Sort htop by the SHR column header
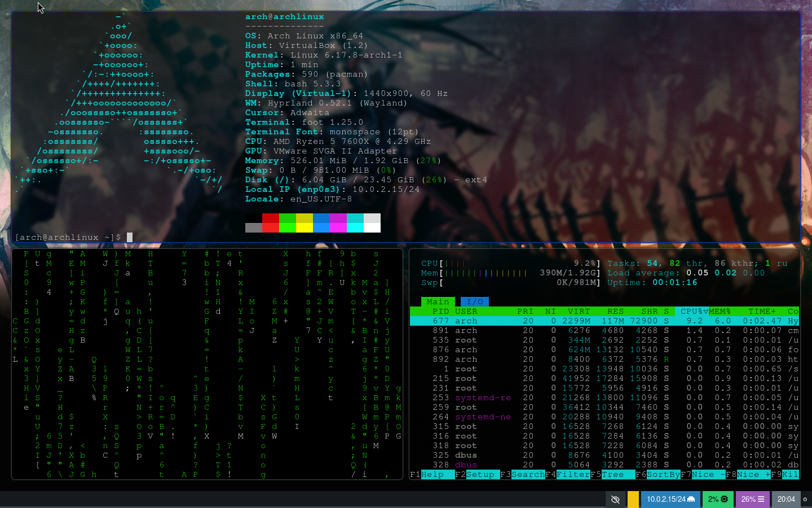This screenshot has height=508, width=812. (x=649, y=312)
